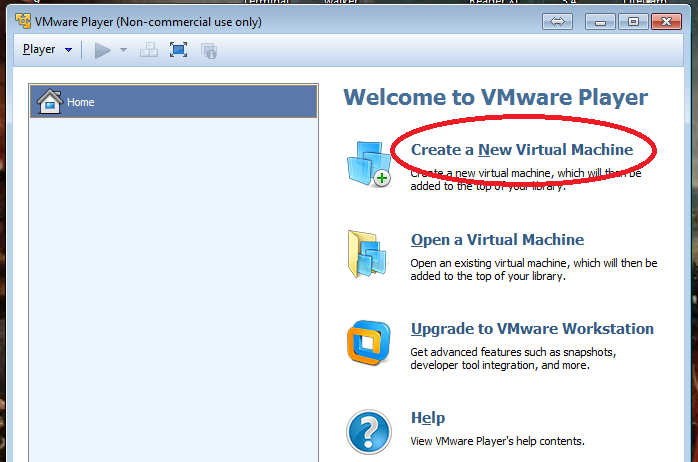
Task: Minimize the VMware Player window
Action: coord(601,21)
